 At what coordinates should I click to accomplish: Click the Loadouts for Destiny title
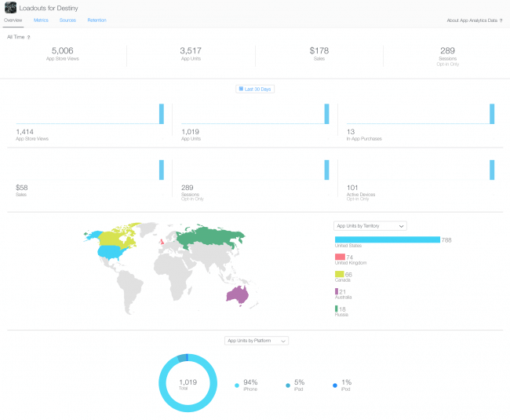coord(49,8)
